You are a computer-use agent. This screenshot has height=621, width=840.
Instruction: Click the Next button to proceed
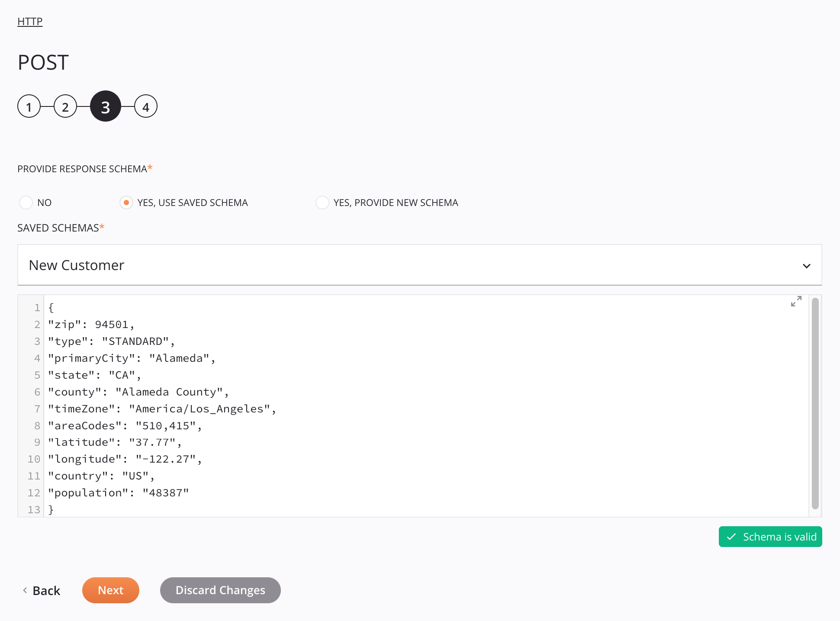[111, 590]
